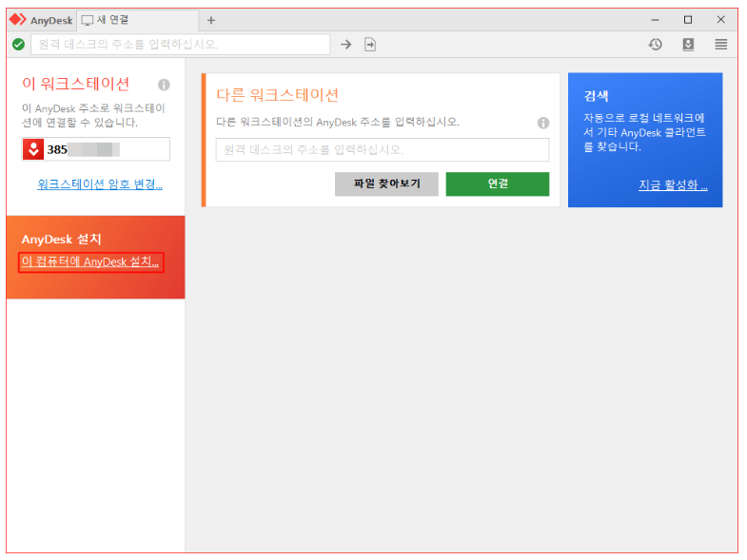Select the workstation ID field starting 385

pos(96,149)
